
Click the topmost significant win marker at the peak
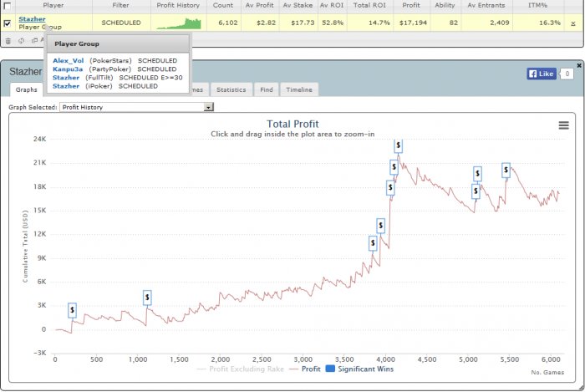point(399,145)
